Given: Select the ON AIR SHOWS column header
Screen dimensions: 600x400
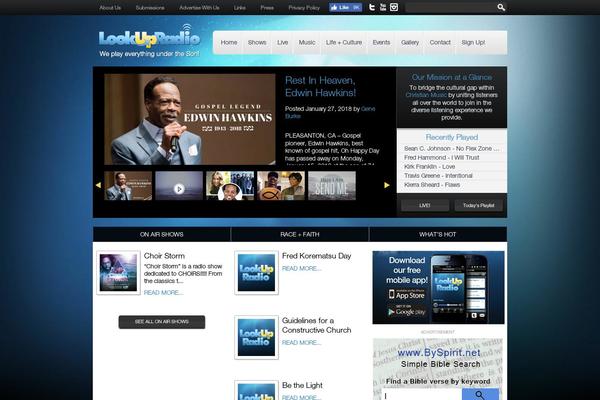Looking at the screenshot, I should point(161,234).
